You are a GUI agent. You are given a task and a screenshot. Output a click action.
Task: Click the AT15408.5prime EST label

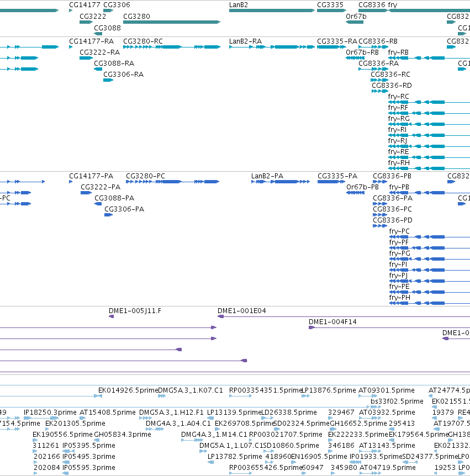click(108, 412)
